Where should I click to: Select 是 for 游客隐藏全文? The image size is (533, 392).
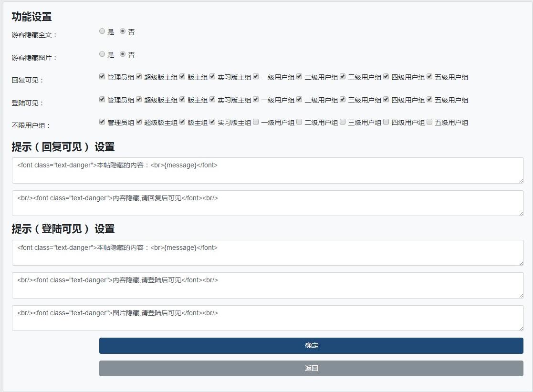point(102,31)
